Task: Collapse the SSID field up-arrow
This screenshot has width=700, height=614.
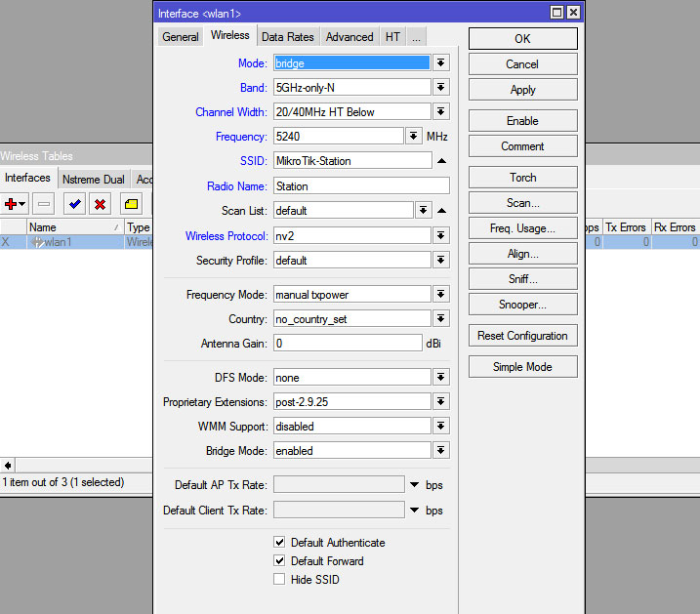Action: (441, 161)
